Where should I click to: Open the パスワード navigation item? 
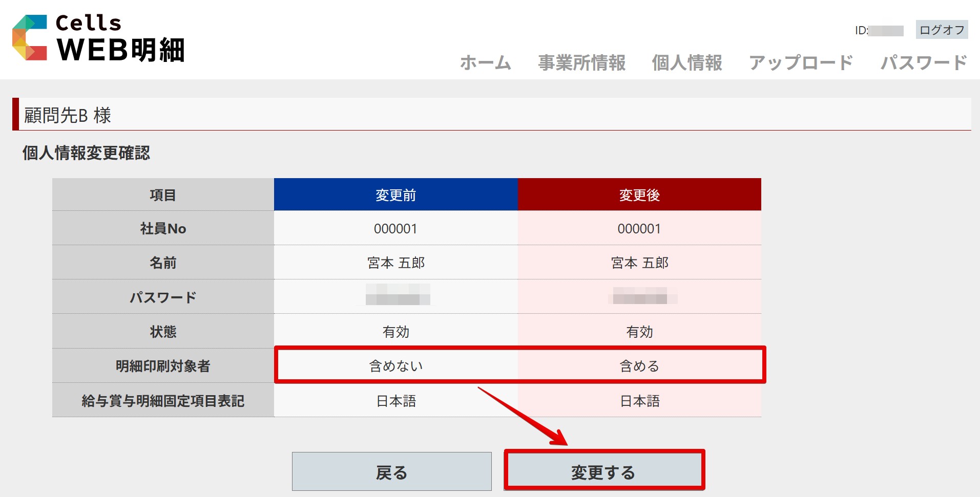tap(923, 63)
